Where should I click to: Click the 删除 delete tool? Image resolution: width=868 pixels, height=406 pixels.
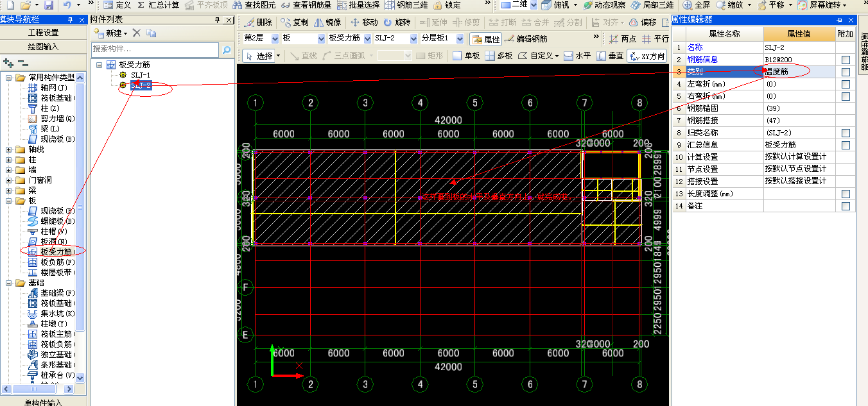click(x=259, y=22)
